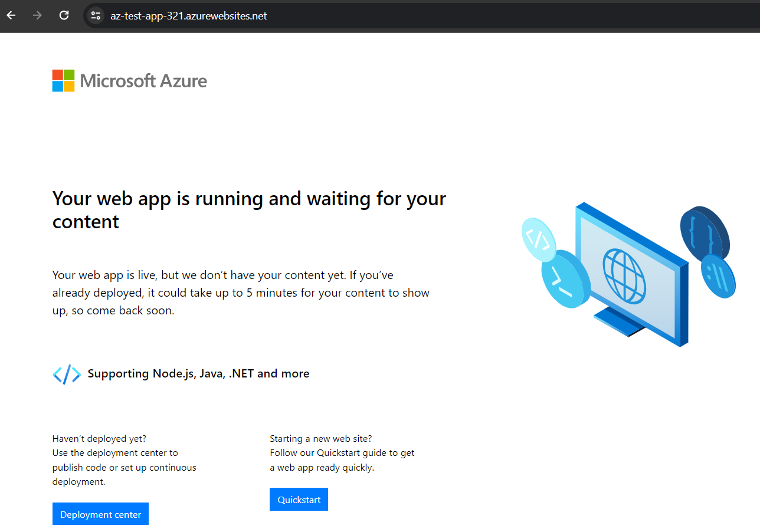Open the Quickstart button
Viewport: 760px width, 532px height.
pos(299,499)
